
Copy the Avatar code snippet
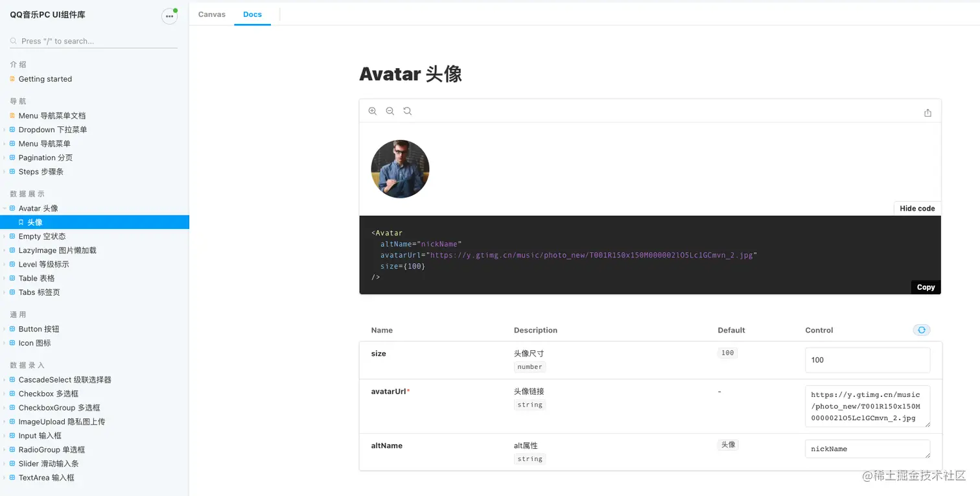(926, 287)
